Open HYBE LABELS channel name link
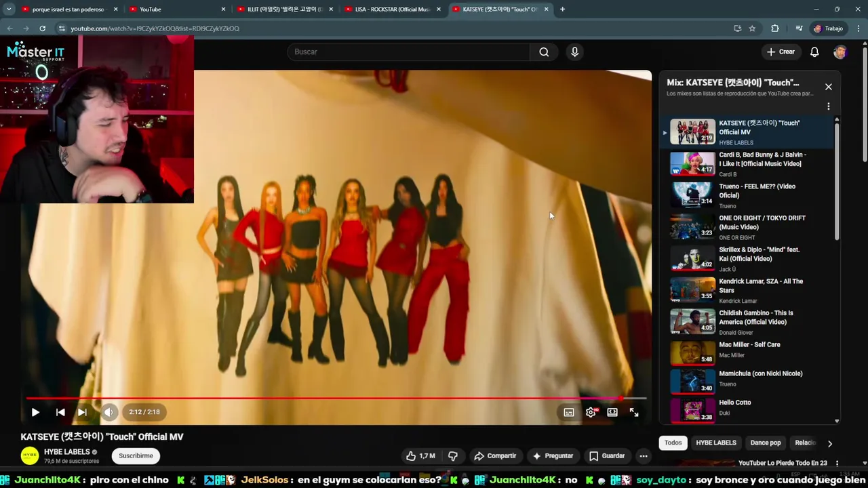This screenshot has height=488, width=868. (x=66, y=452)
